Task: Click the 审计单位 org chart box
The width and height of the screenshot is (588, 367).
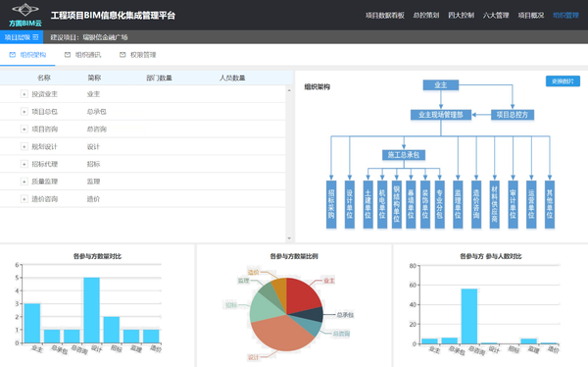Action: (513, 204)
